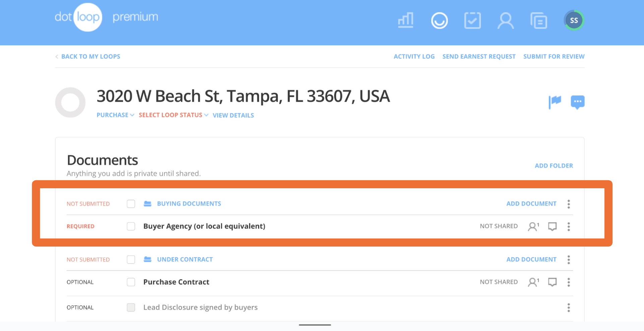Open the Activity Log
644x331 pixels.
click(414, 56)
